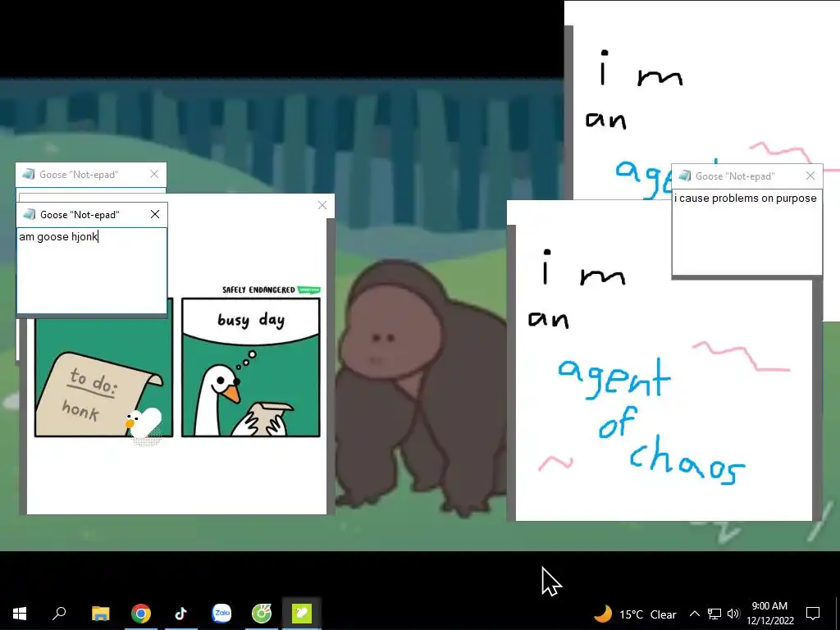Open Coc Coc browser icon in taskbar
This screenshot has height=630, width=840.
point(262,614)
